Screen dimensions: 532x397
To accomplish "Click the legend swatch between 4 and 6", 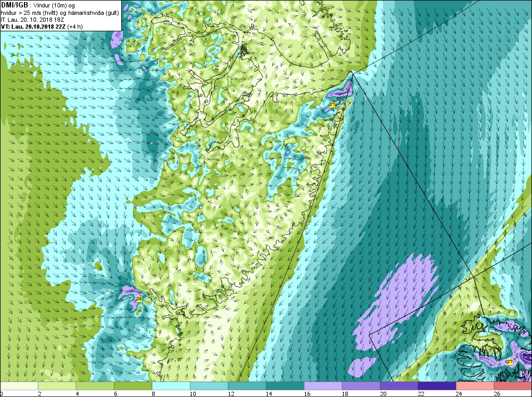I will coord(95,386).
